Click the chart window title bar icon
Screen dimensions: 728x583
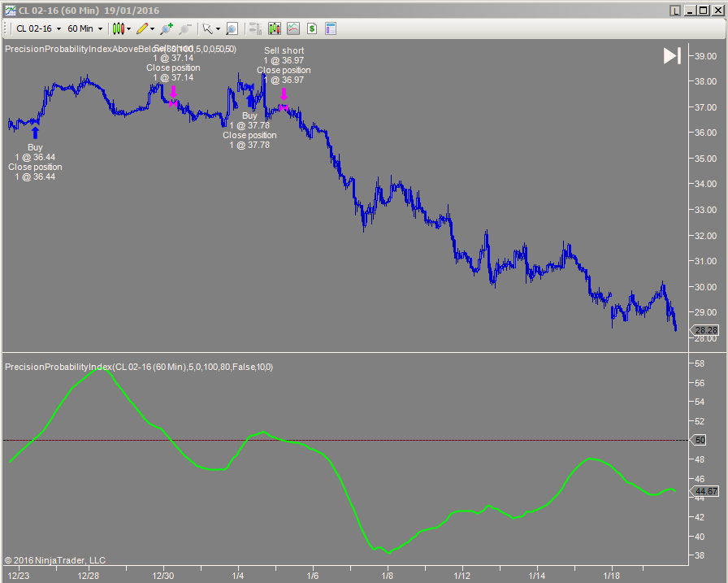pos(10,11)
